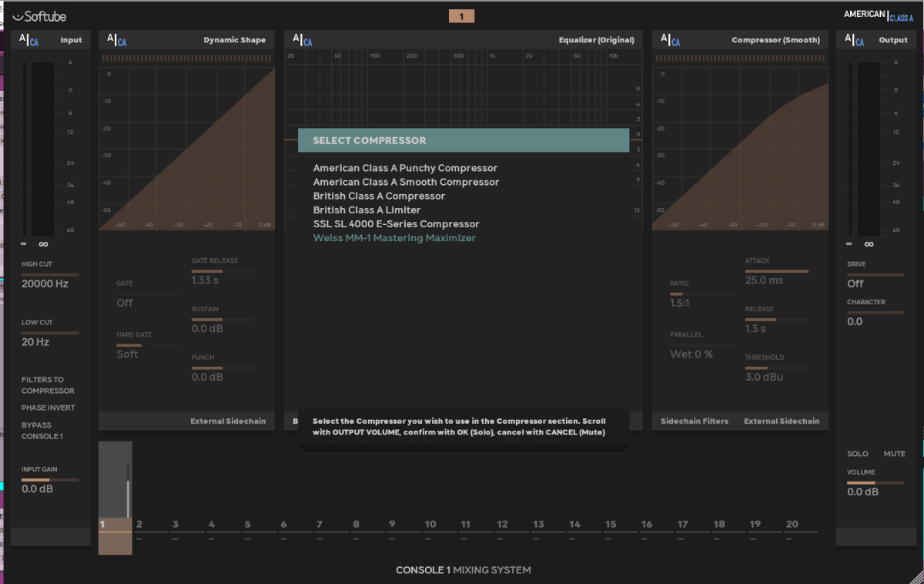Click the Low Cut slider
This screenshot has width=924, height=584.
click(x=50, y=333)
